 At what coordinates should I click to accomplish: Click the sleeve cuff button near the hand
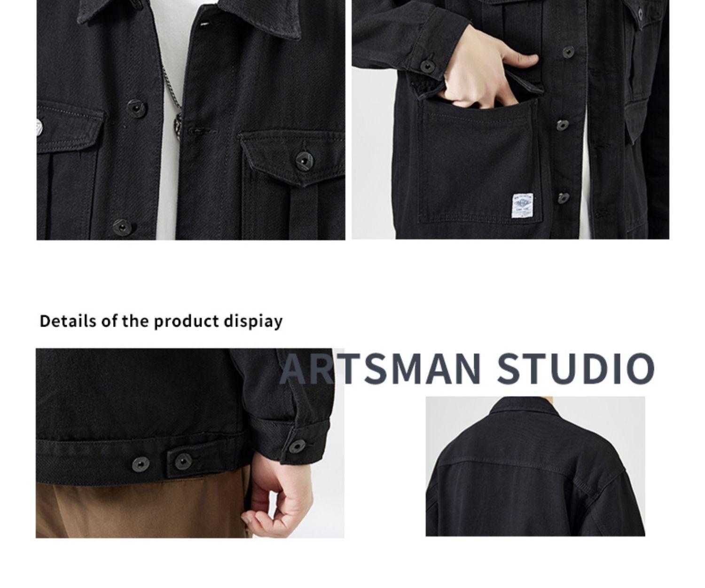point(427,66)
